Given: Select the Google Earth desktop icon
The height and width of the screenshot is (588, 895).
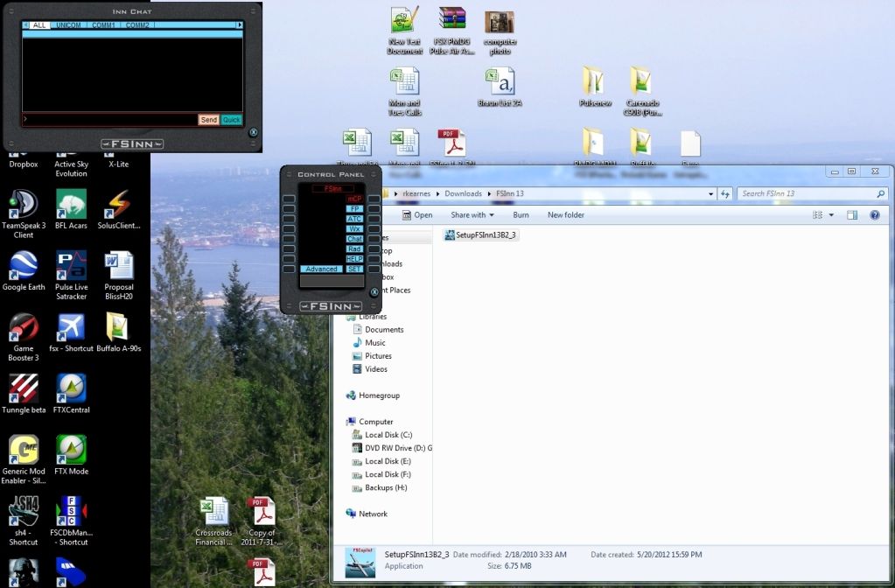Looking at the screenshot, I should (x=24, y=271).
